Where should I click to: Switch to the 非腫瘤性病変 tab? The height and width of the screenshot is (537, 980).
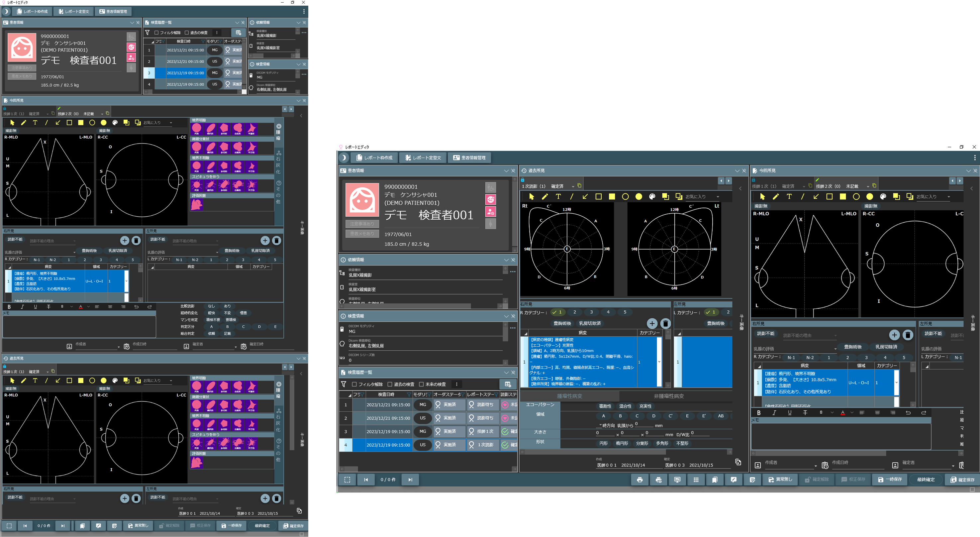tap(669, 396)
